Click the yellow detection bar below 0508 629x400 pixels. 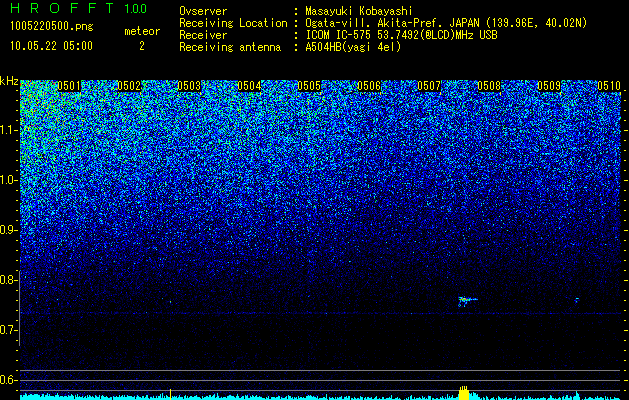coord(464,393)
